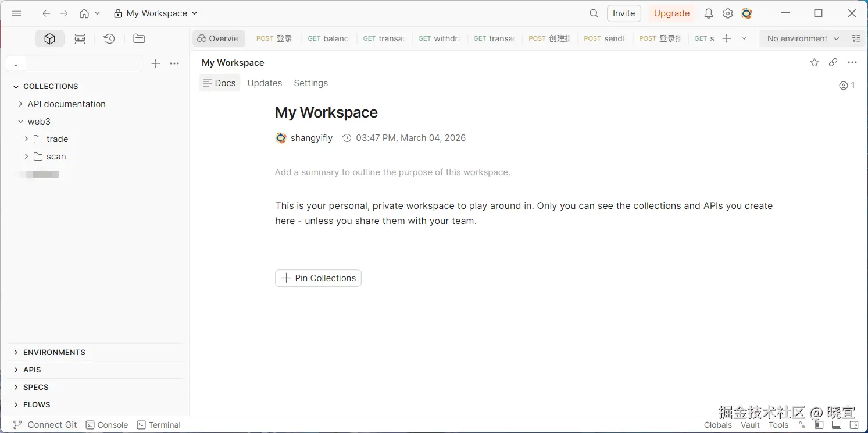Switch to the Updates tab
This screenshot has height=433, width=868.
[x=265, y=83]
